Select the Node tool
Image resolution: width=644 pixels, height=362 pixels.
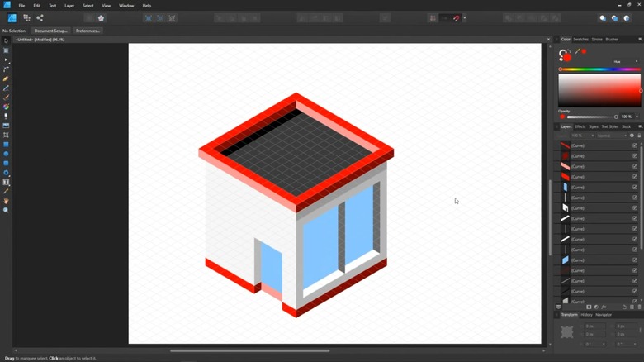pyautogui.click(x=6, y=60)
